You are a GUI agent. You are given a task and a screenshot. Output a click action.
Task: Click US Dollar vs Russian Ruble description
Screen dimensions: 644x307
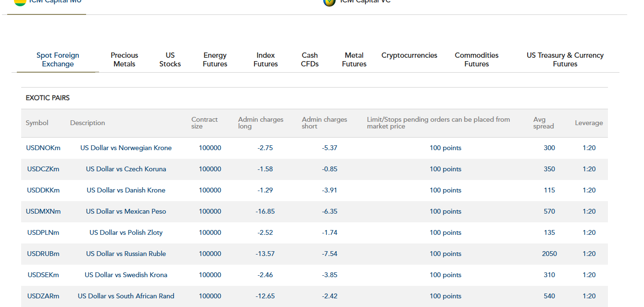pyautogui.click(x=126, y=254)
